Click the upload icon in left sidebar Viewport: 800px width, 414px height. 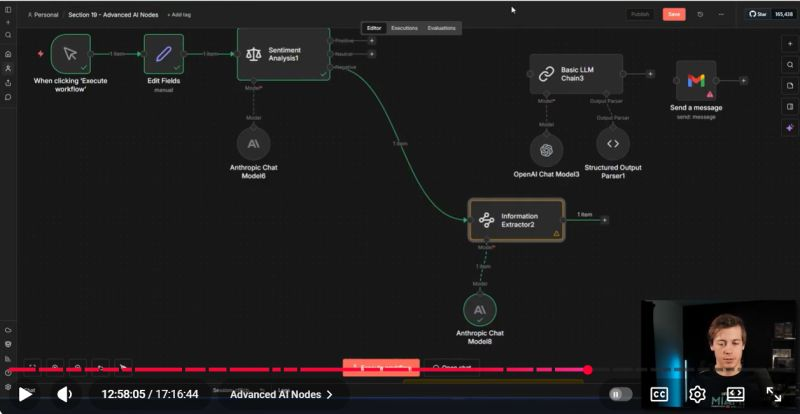point(8,83)
